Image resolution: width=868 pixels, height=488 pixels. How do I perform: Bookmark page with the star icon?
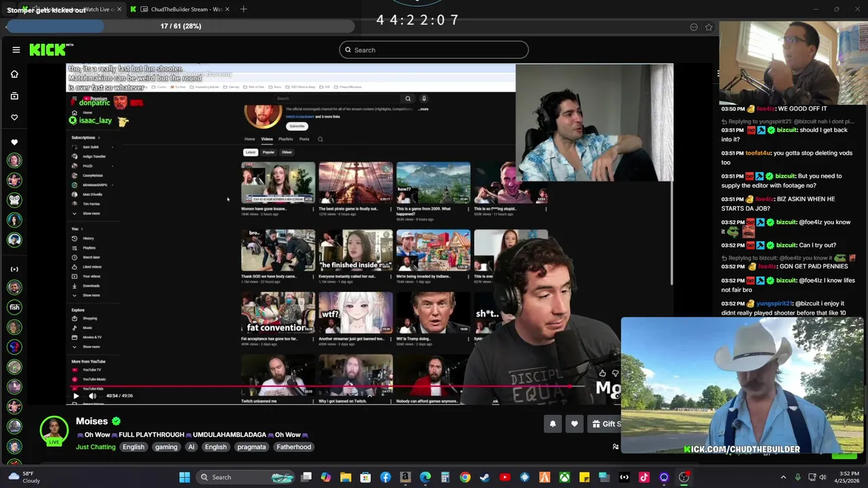pyautogui.click(x=709, y=27)
